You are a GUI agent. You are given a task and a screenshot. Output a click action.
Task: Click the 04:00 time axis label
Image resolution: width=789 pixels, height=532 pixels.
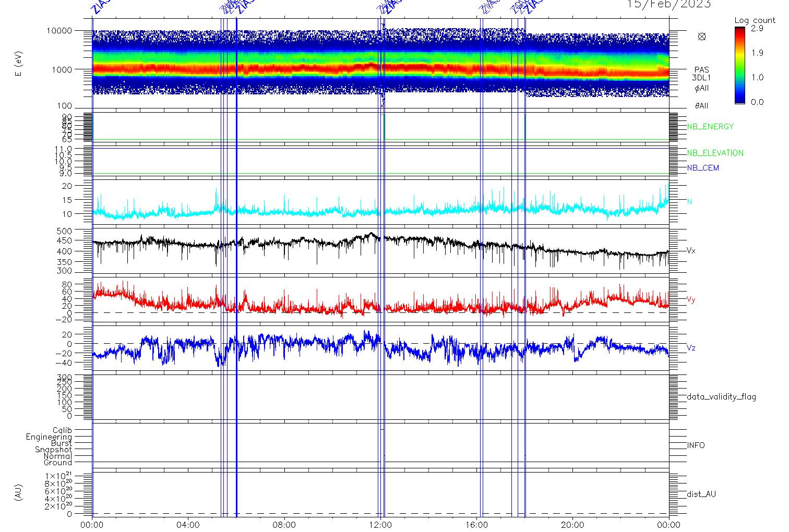click(188, 525)
